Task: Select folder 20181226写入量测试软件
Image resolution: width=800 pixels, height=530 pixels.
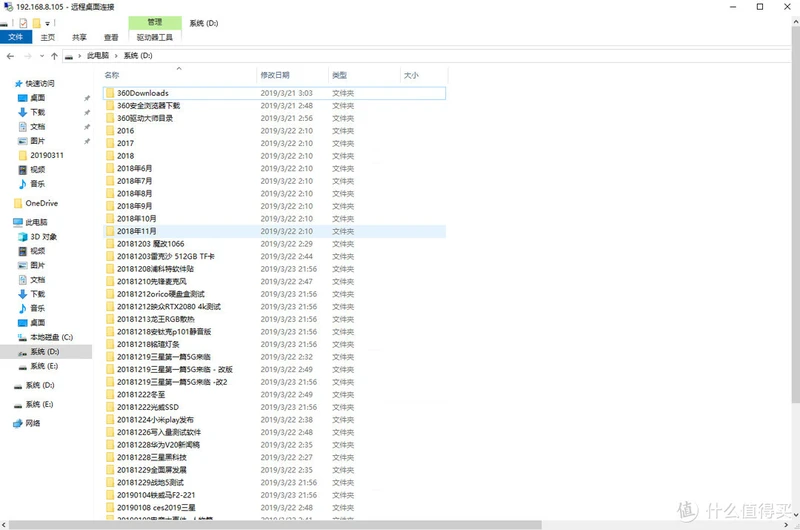Action: (158, 432)
